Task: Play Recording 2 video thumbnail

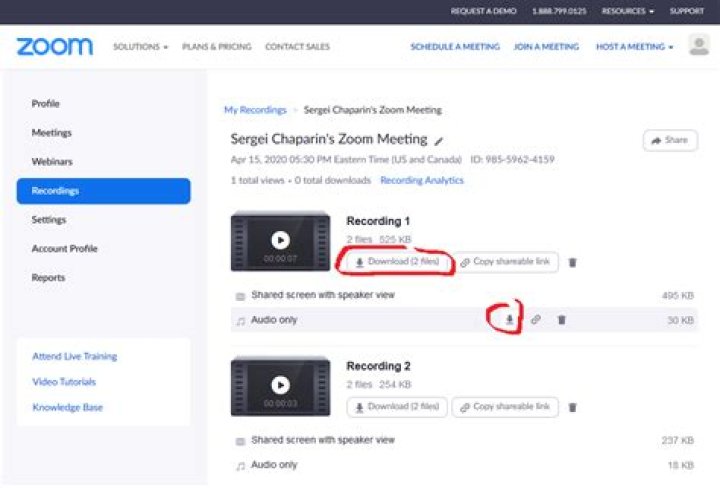Action: point(280,385)
